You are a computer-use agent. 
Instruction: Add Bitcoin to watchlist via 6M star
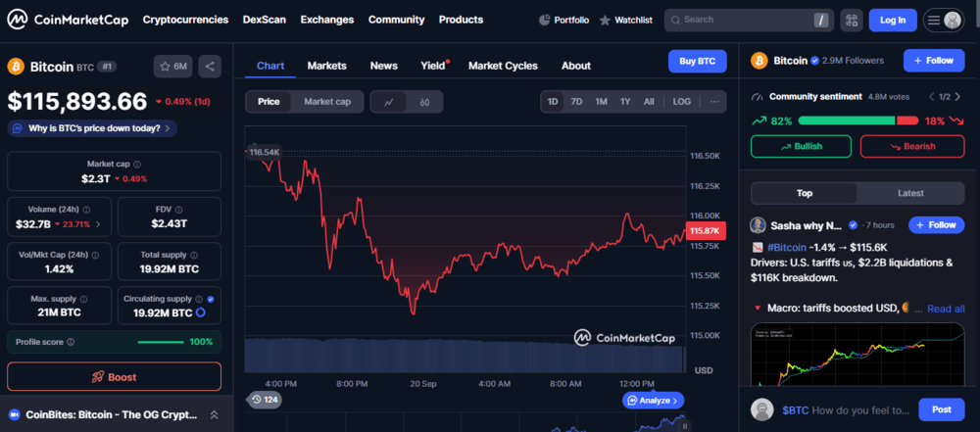point(173,67)
